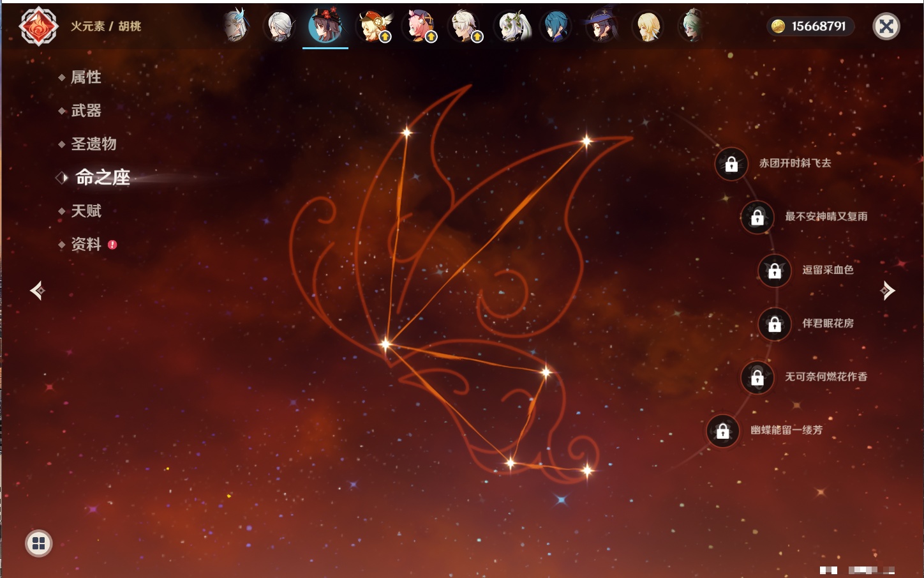Open the 天赋 talents menu
This screenshot has width=924, height=578.
[86, 211]
